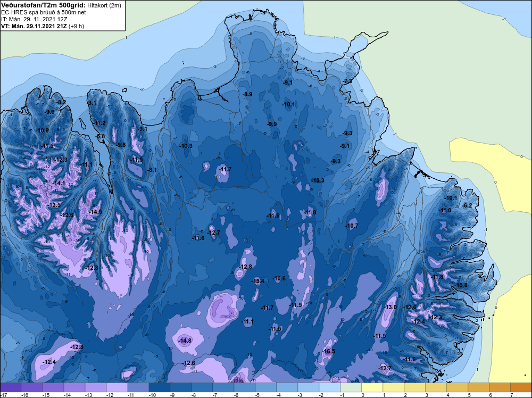Click the -16.5 temperature reading
The image size is (532, 398).
tap(328, 351)
